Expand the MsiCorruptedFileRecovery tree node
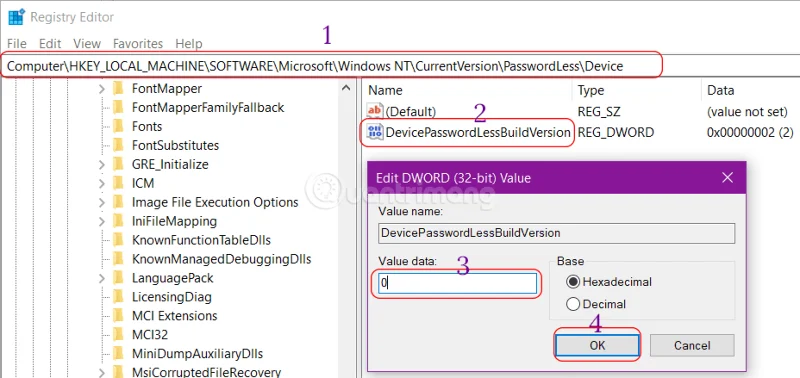800x378 pixels. [x=102, y=372]
